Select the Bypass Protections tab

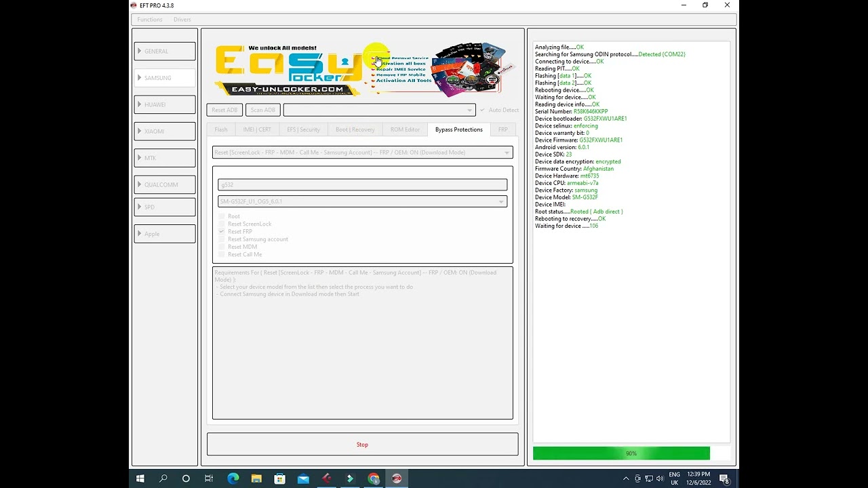tap(459, 129)
